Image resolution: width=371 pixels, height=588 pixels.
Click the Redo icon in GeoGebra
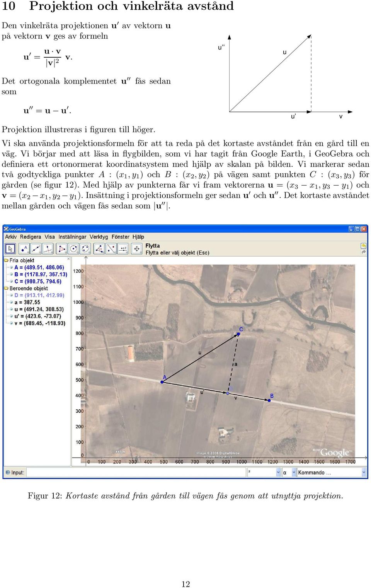(x=363, y=252)
